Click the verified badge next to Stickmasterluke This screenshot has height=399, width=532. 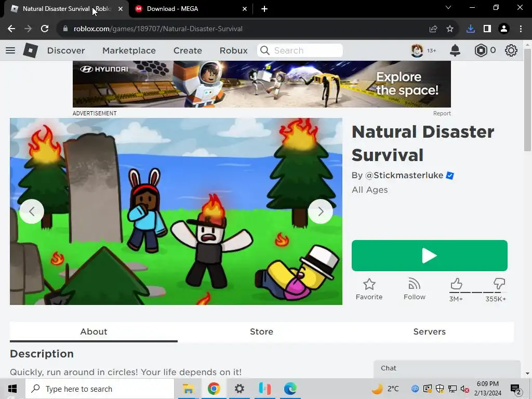(x=450, y=176)
